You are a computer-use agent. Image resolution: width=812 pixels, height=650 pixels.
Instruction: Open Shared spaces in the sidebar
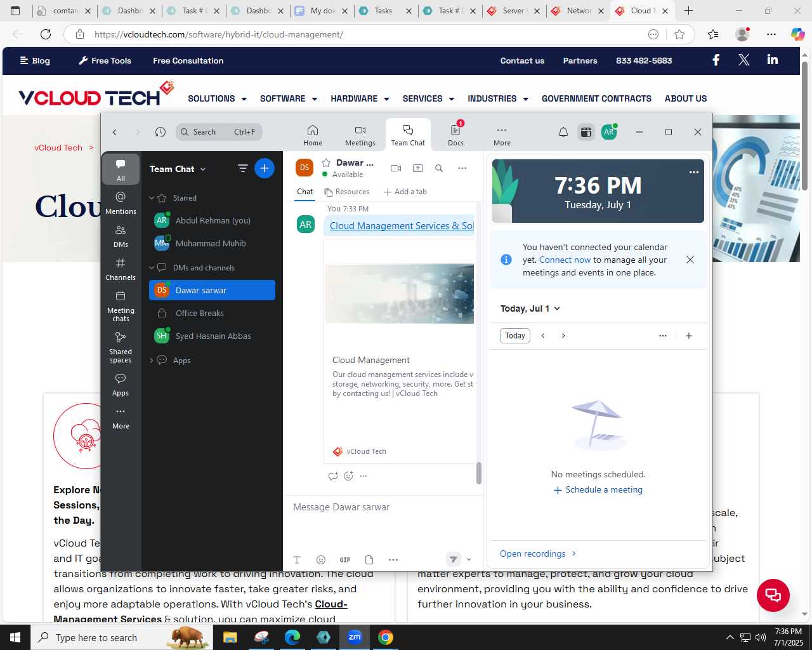pos(121,347)
